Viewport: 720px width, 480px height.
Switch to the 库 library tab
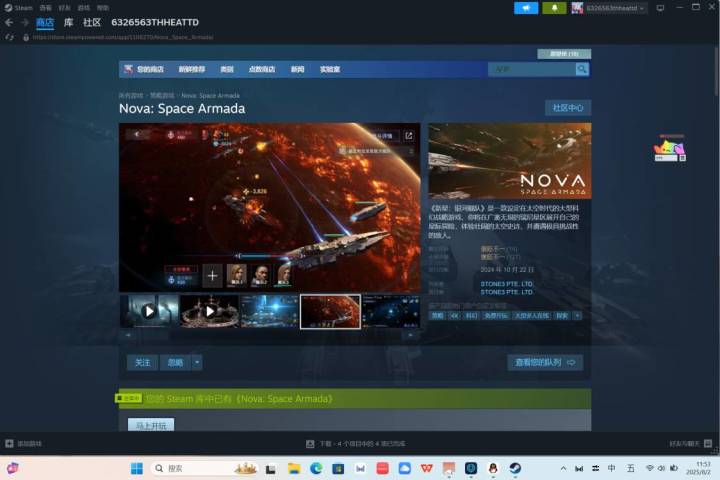point(68,23)
